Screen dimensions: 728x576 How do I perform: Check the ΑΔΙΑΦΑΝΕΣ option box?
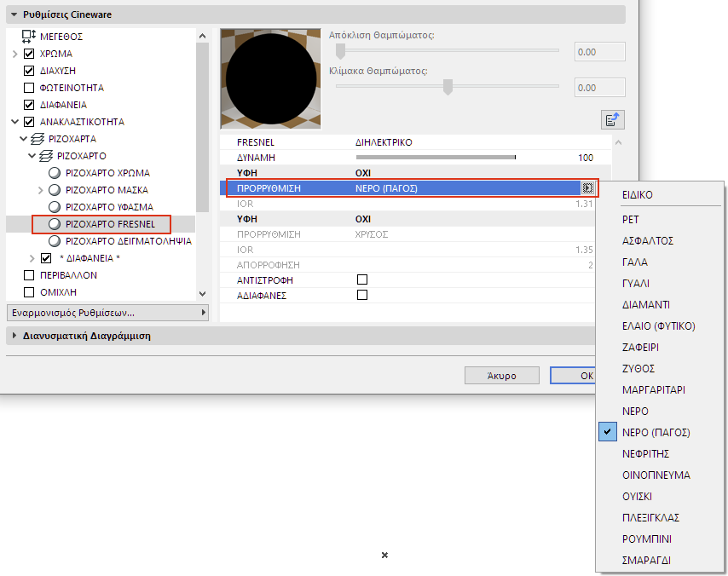click(x=362, y=295)
